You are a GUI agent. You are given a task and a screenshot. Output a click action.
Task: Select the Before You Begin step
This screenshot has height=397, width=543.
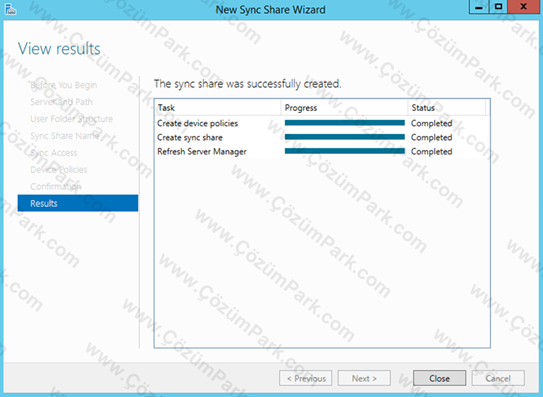pos(64,85)
